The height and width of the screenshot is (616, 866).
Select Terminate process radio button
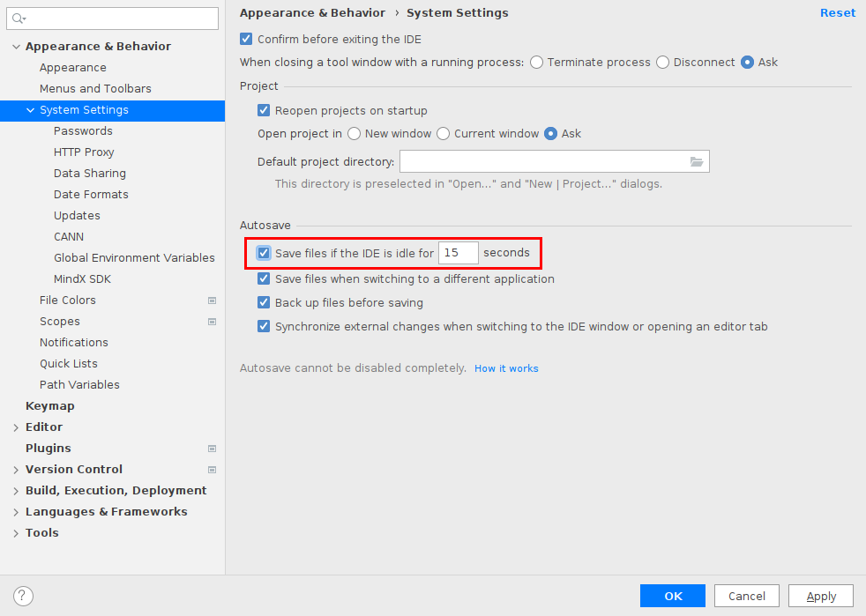[536, 63]
